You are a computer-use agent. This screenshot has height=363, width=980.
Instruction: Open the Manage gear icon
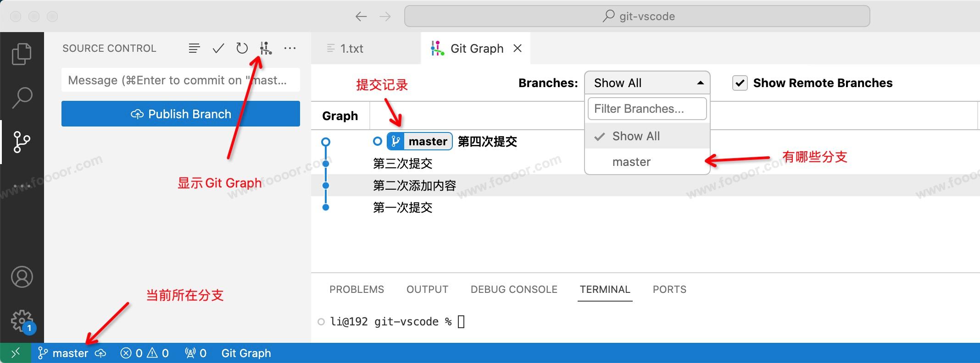click(x=22, y=320)
